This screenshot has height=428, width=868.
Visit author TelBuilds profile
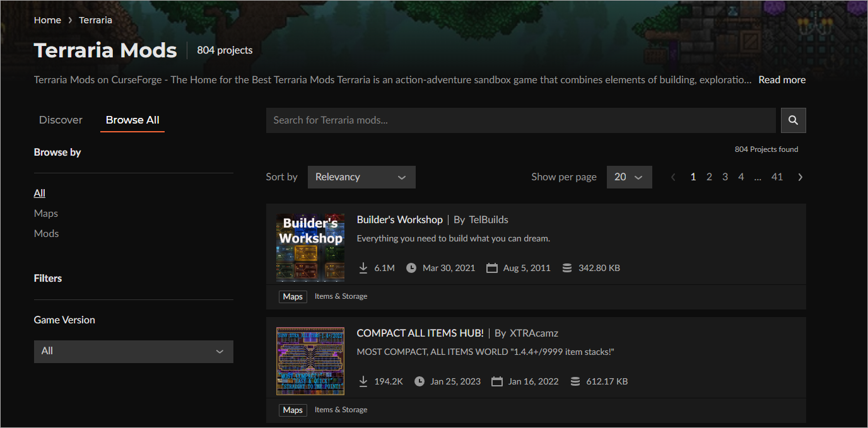[489, 219]
